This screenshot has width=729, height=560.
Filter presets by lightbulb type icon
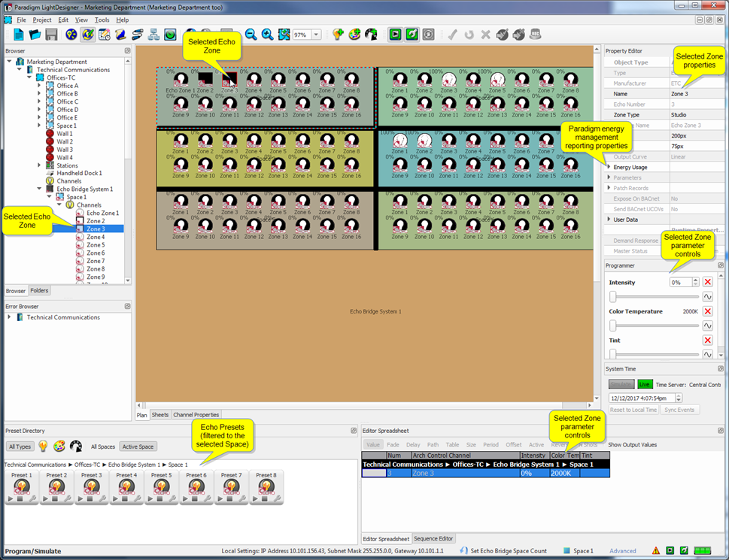(43, 446)
